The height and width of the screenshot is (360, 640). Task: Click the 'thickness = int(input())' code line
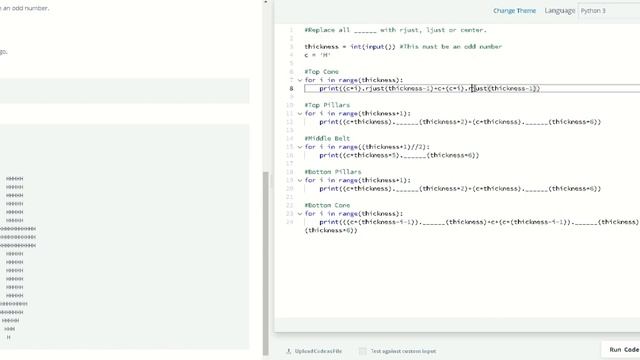(x=403, y=47)
